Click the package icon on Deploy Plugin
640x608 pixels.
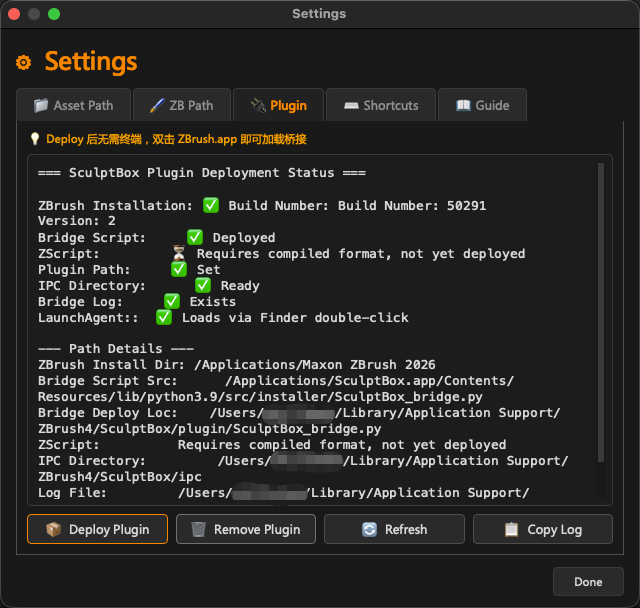[54, 529]
